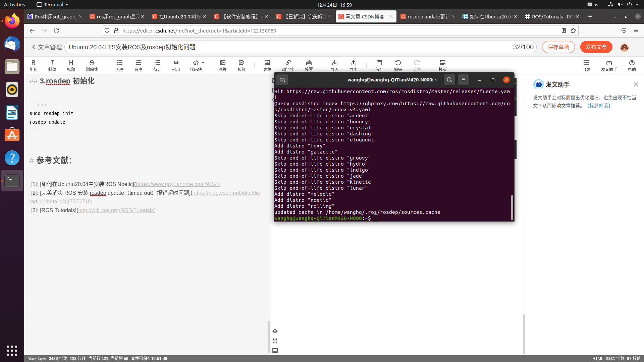Open the terminal search icon

(449, 80)
